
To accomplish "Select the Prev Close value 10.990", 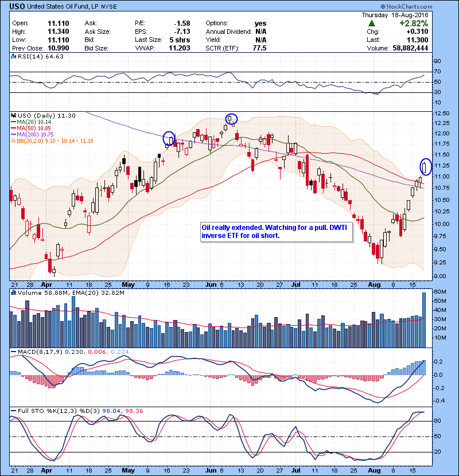I will click(59, 48).
